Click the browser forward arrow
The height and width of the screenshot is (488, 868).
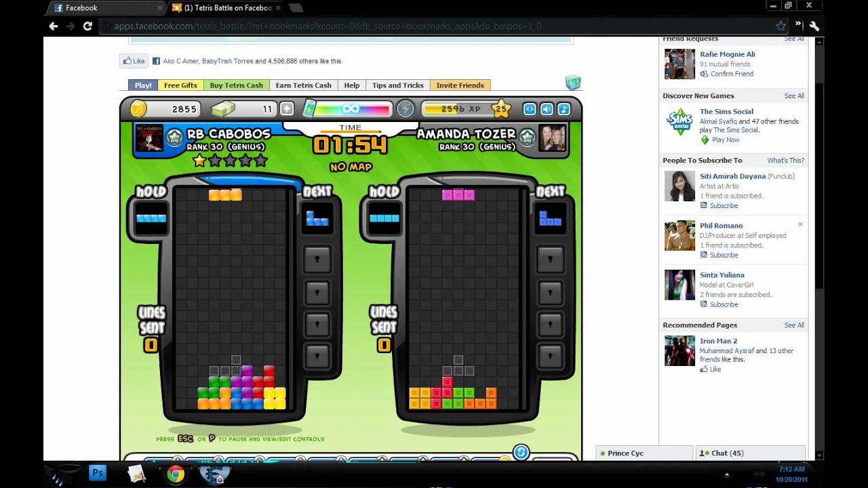coord(71,26)
